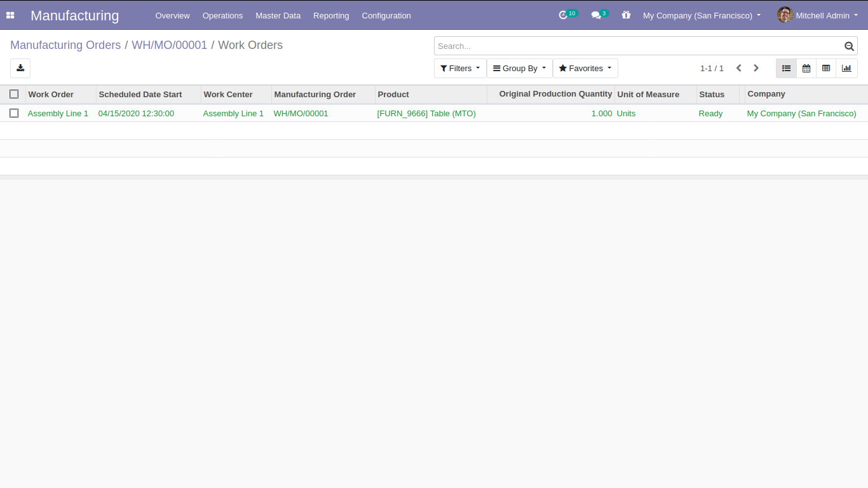Sort by Product column header

(431, 94)
